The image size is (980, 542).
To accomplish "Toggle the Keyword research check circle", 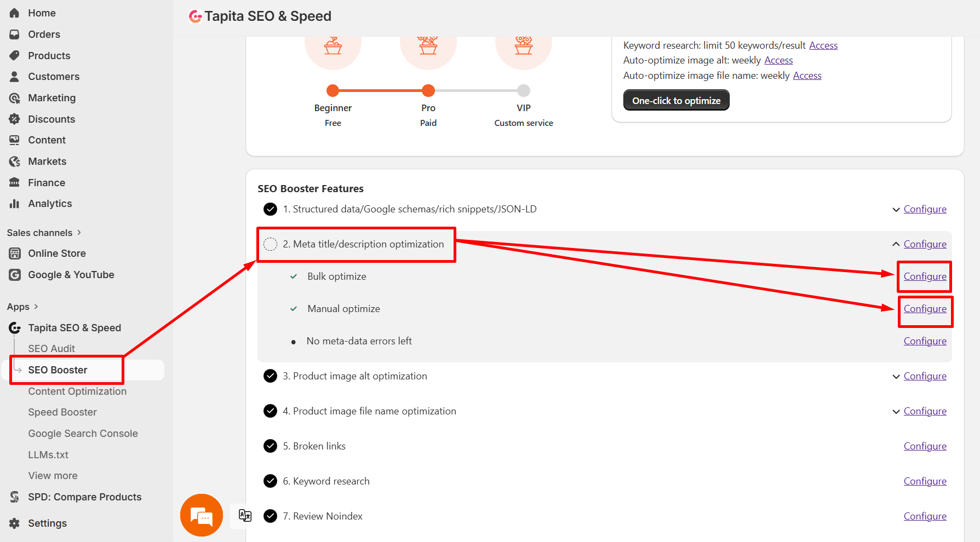I will tap(270, 481).
